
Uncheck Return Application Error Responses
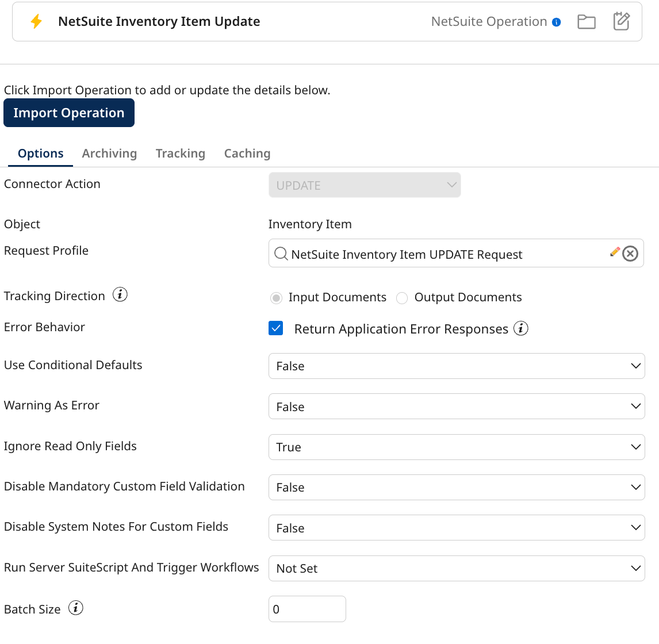[x=275, y=328]
